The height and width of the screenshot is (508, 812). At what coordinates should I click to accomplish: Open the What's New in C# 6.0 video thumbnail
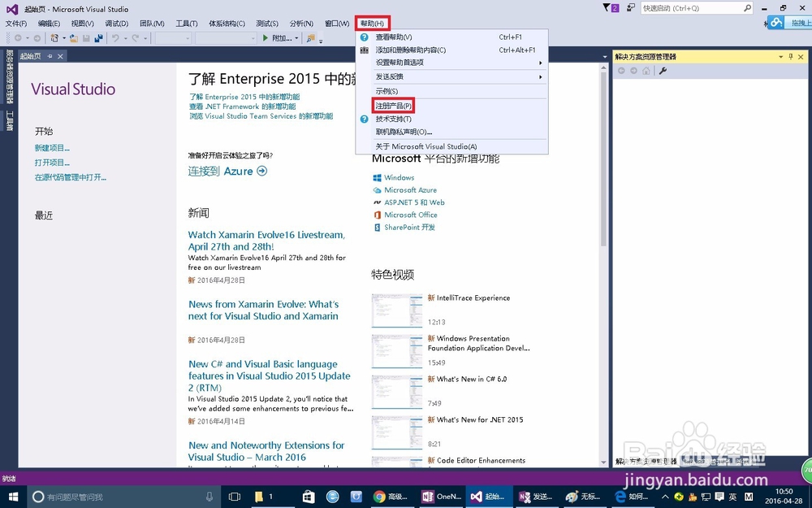pyautogui.click(x=397, y=392)
